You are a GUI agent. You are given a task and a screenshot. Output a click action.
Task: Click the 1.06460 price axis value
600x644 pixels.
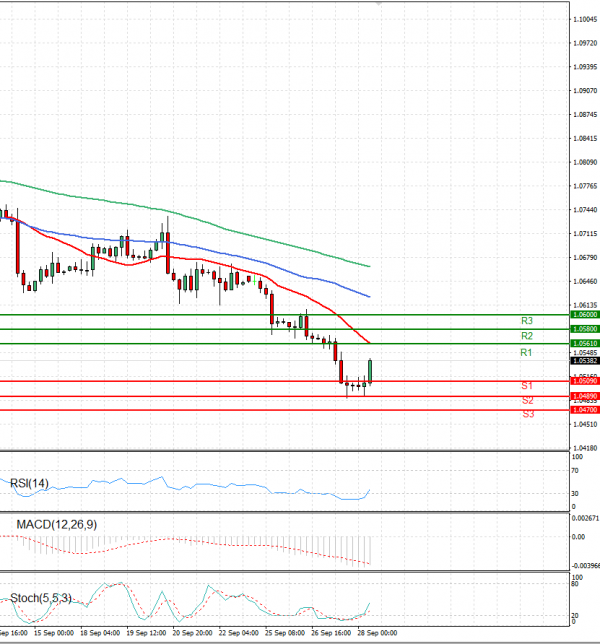pos(585,281)
